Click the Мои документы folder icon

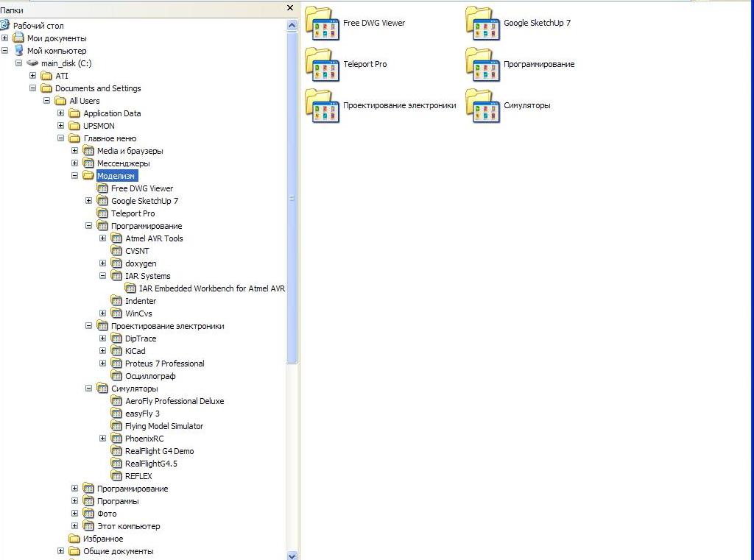pos(18,38)
